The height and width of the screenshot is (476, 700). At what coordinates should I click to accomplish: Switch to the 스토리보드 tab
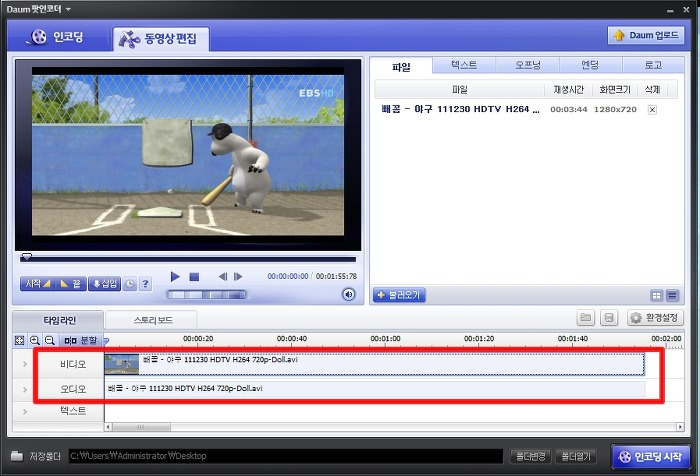(x=153, y=320)
